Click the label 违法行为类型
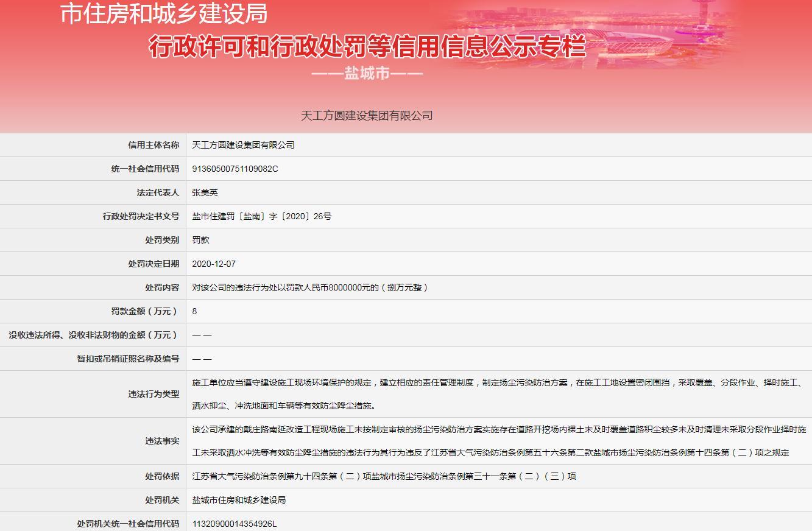The height and width of the screenshot is (531, 812). [x=154, y=394]
